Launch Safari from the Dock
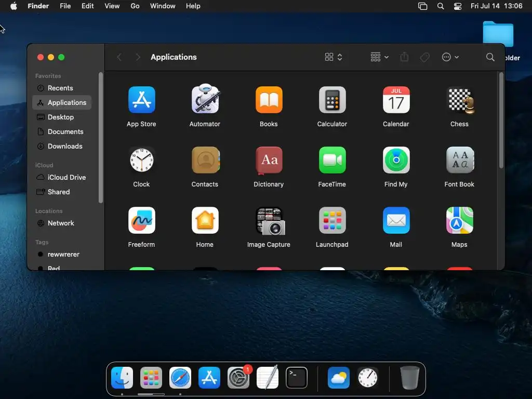 pyautogui.click(x=180, y=378)
